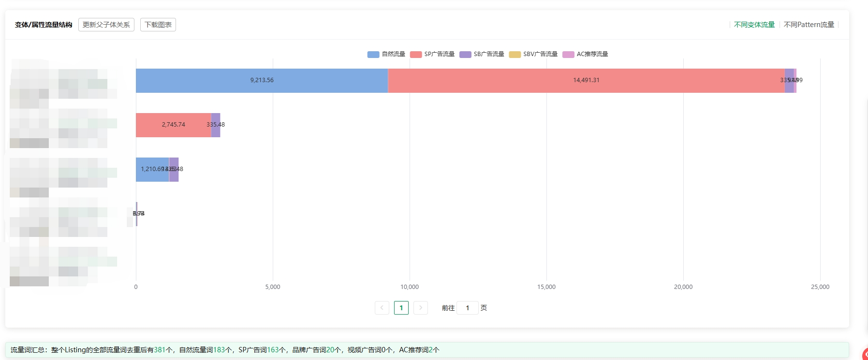Viewport: 868px width, 360px height.
Task: Go to previous page arrow
Action: (x=382, y=308)
